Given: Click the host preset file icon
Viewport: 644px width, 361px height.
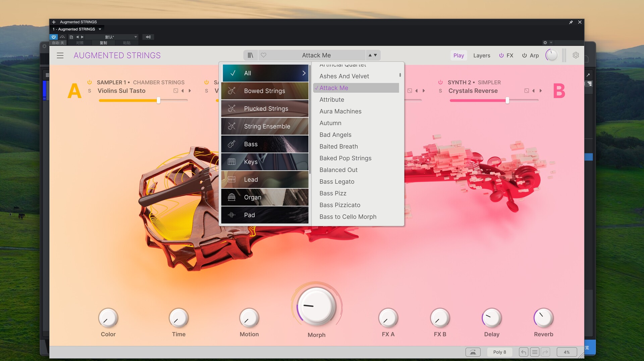Looking at the screenshot, I should click(x=71, y=37).
